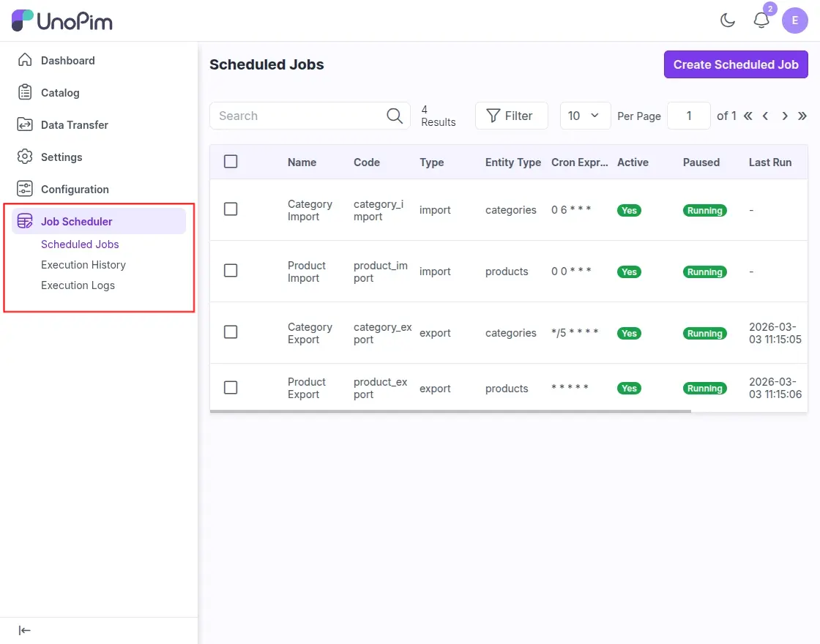Viewport: 820px width, 644px height.
Task: Go to first page double chevron
Action: point(748,116)
